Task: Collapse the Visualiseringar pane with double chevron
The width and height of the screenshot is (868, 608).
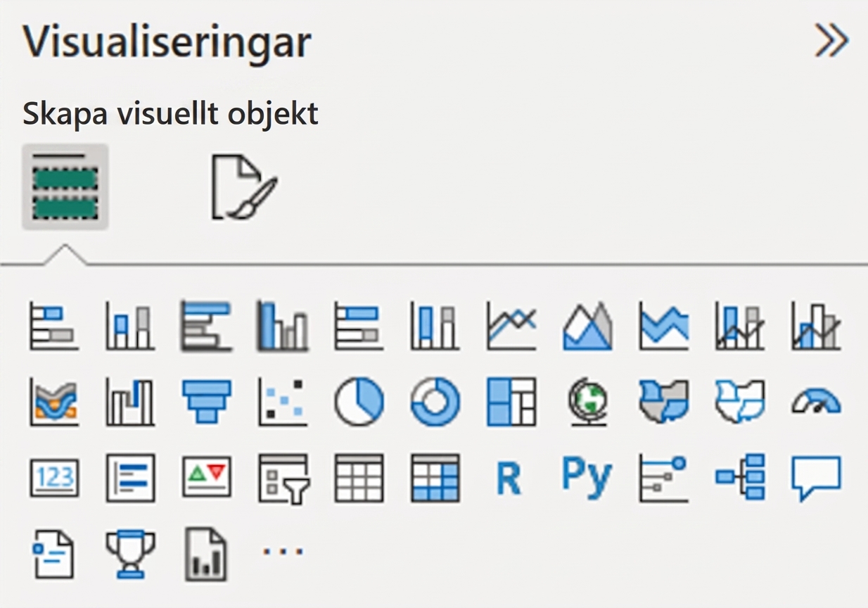Action: 831,42
